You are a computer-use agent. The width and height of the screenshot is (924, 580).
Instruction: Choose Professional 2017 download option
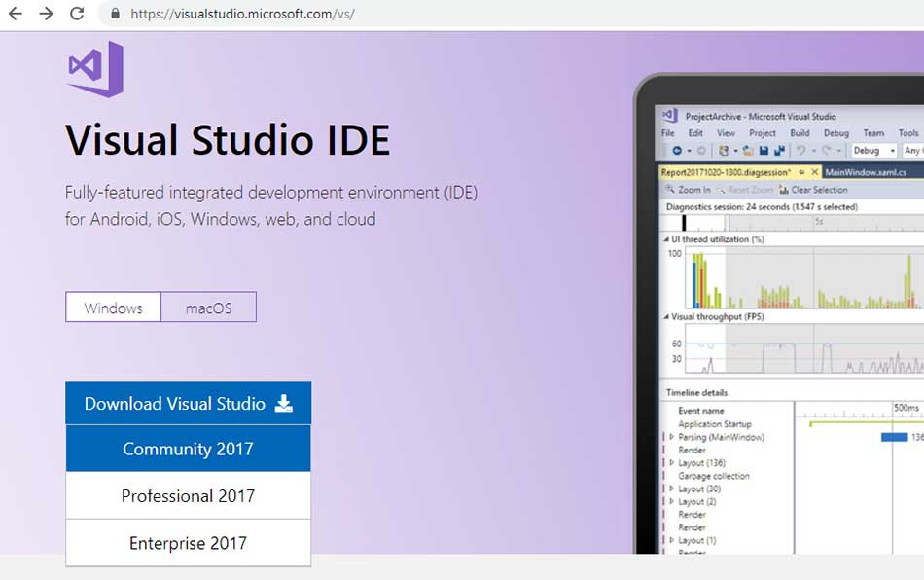[x=188, y=495]
